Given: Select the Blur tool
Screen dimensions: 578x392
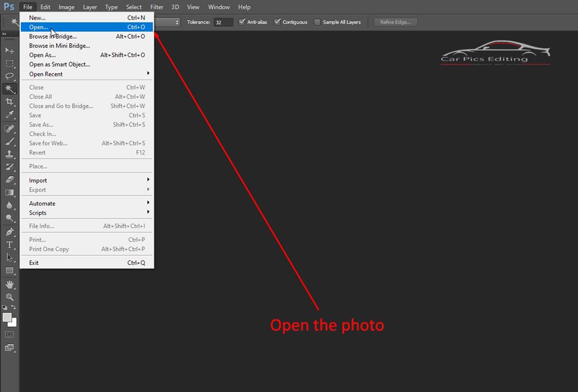Looking at the screenshot, I should [x=9, y=206].
